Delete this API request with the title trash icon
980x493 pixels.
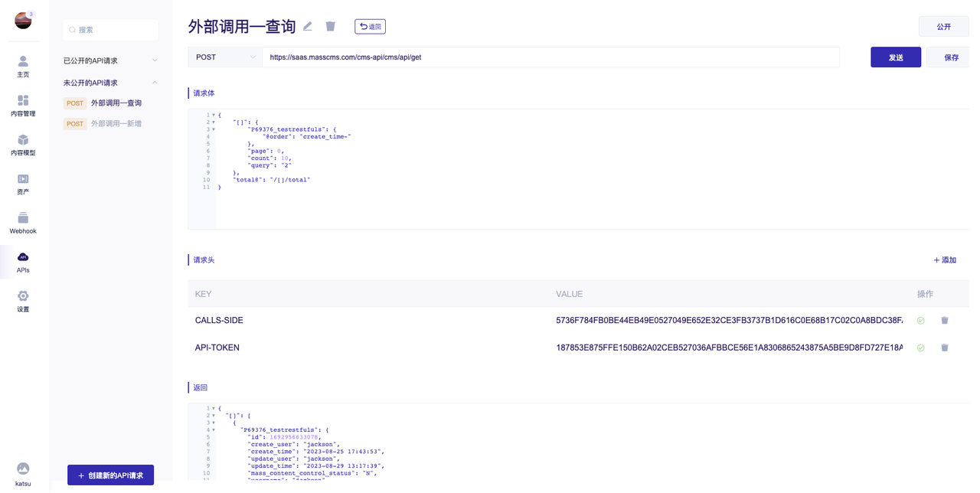(331, 26)
